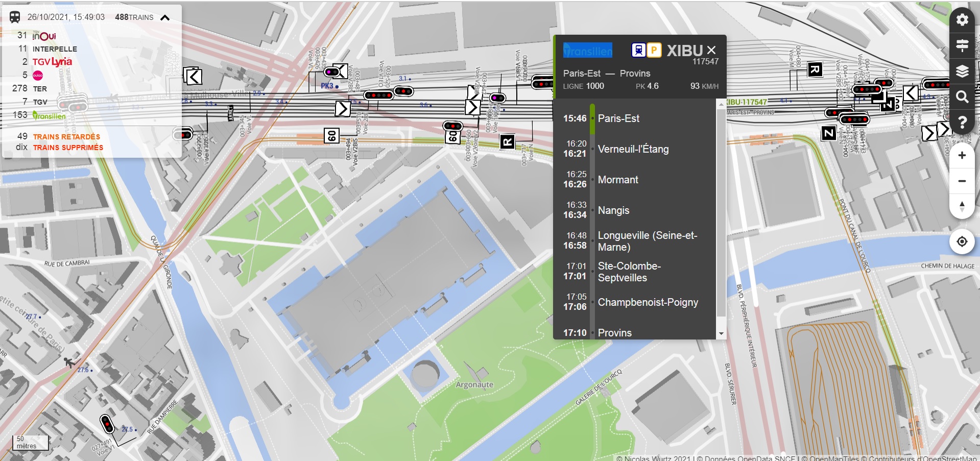Open the filter sliders panel

tap(962, 45)
